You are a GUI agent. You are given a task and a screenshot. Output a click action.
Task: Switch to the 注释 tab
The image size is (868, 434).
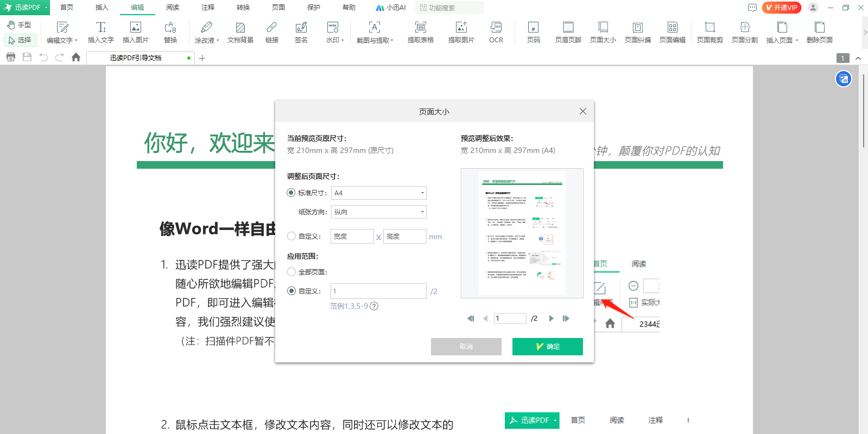[x=208, y=8]
